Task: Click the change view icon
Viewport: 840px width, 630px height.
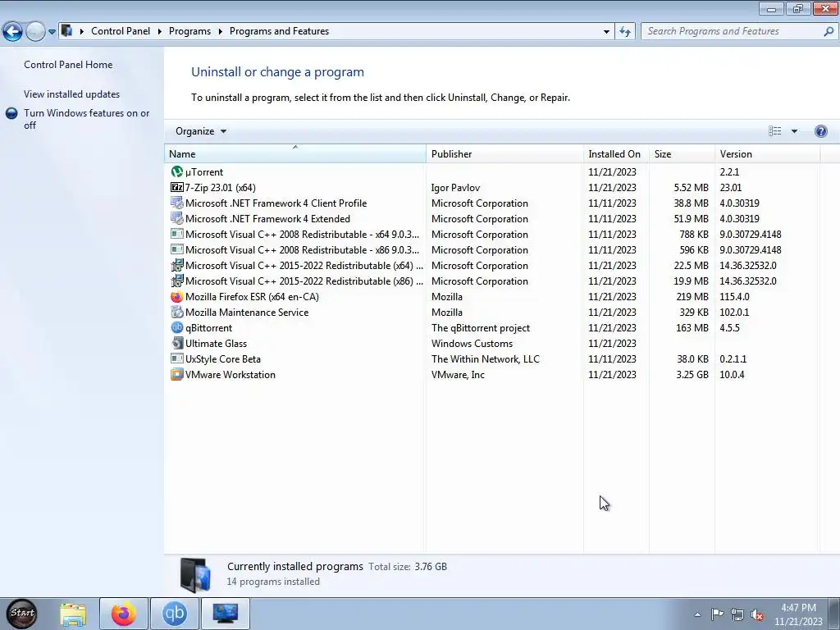Action: pos(774,131)
